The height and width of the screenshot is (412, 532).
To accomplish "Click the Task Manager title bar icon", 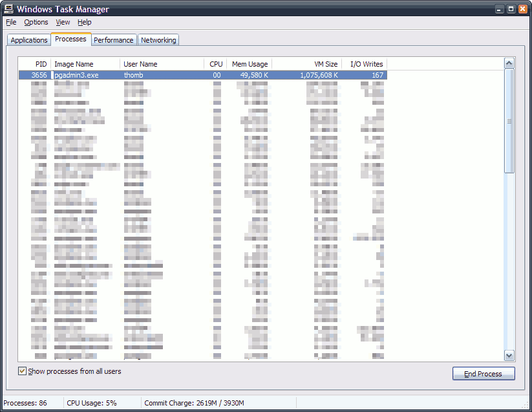I will (9, 9).
